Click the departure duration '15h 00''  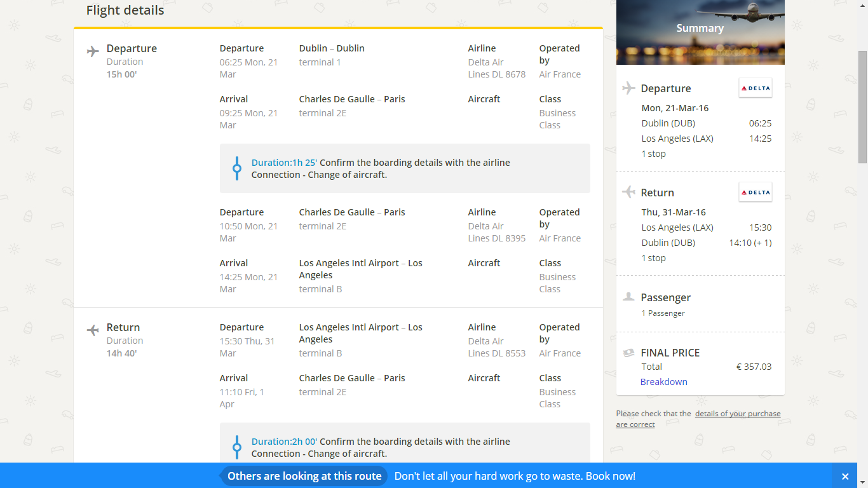click(122, 74)
